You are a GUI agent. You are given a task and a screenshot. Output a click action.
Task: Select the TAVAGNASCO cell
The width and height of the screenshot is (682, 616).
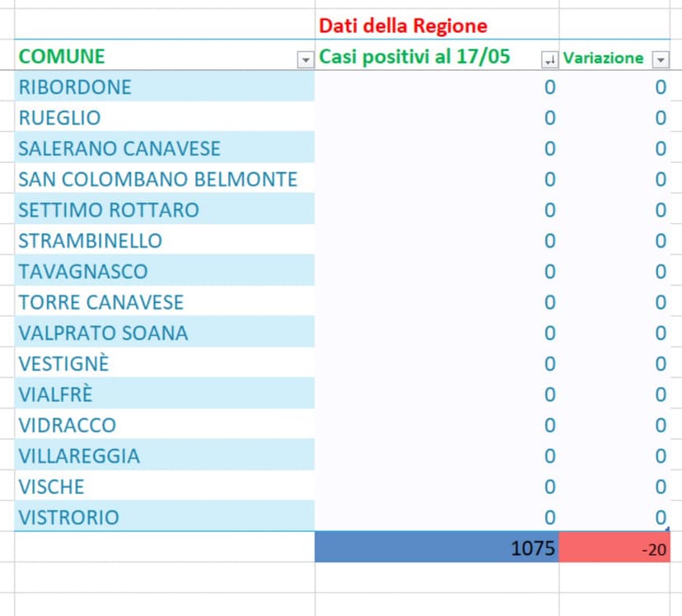[x=83, y=272]
